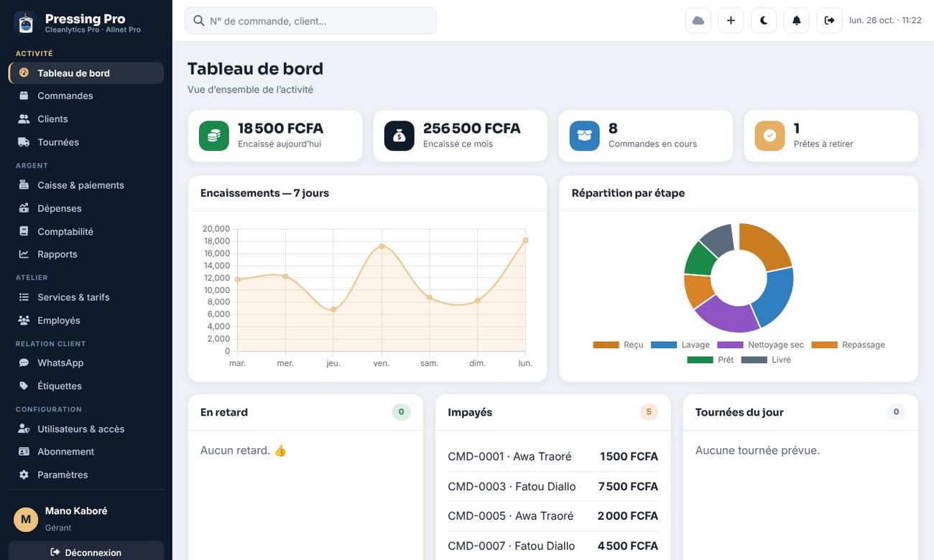934x560 pixels.
Task: Click the Pressing Pro logo icon
Action: tap(26, 23)
